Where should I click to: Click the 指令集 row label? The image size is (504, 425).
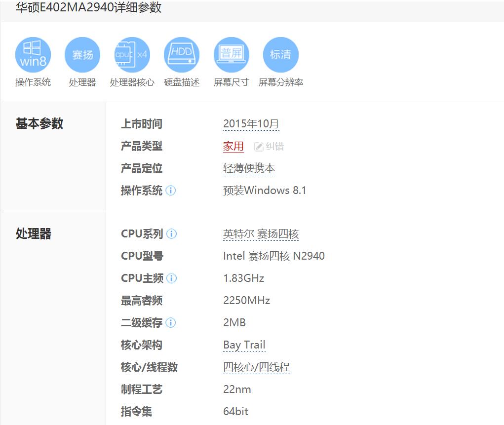136,412
